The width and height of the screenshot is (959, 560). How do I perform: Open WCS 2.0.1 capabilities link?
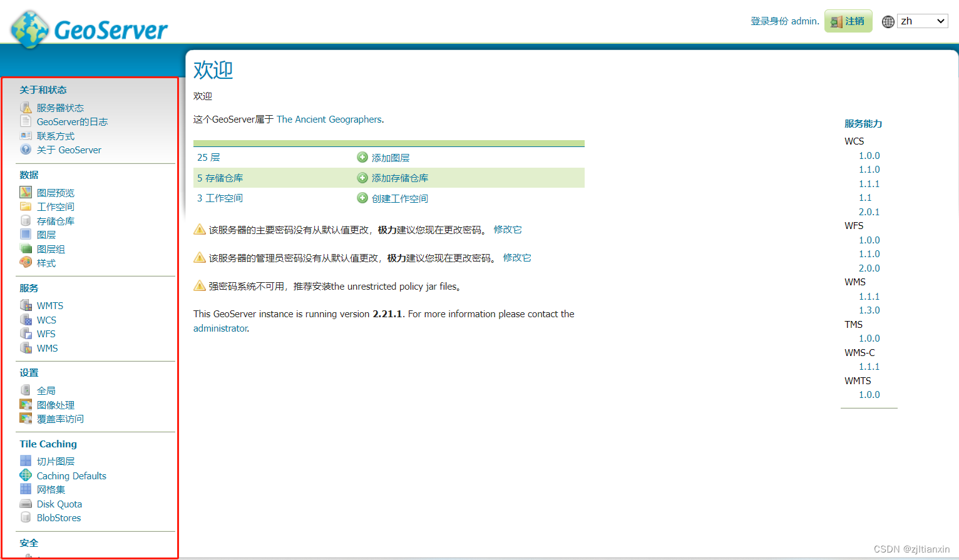tap(869, 211)
